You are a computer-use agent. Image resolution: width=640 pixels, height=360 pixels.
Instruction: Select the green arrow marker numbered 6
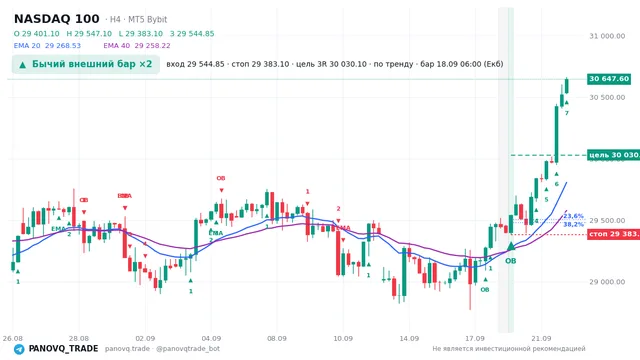coord(556,174)
